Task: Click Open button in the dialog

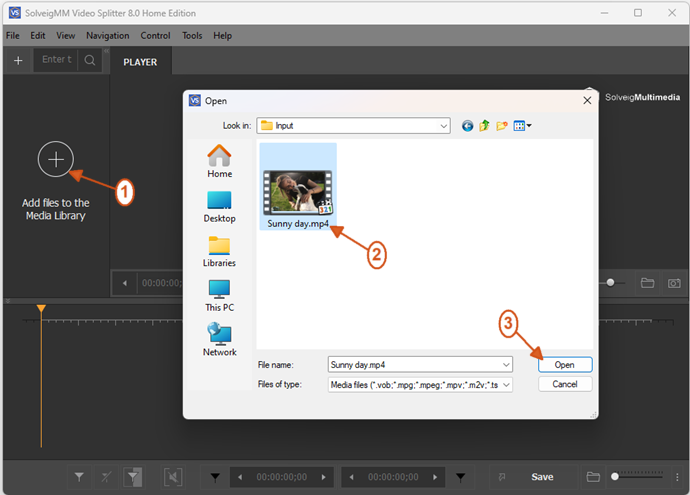Action: coord(565,365)
